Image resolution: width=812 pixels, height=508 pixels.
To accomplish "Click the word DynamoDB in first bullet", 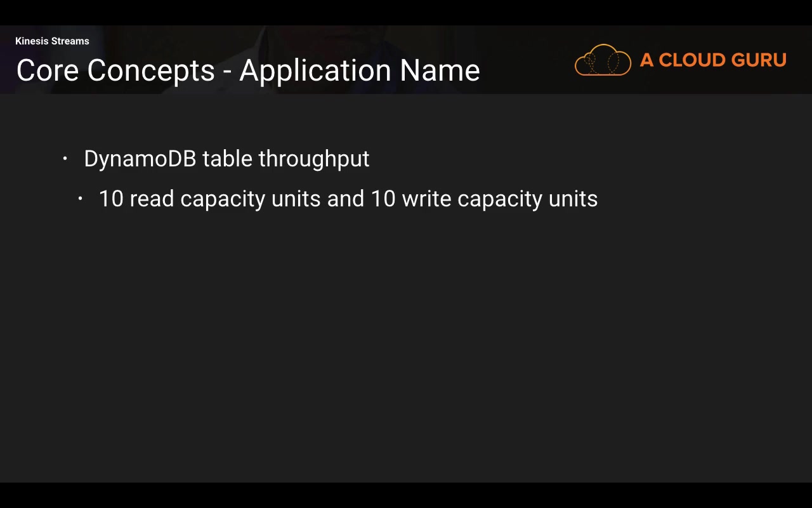I will coord(140,159).
